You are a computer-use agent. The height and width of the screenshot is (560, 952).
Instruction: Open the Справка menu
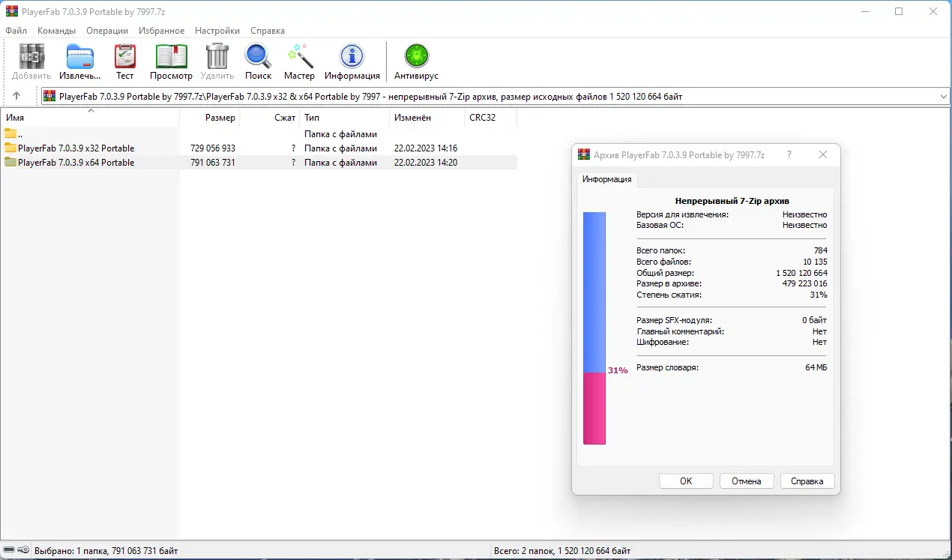tap(268, 31)
